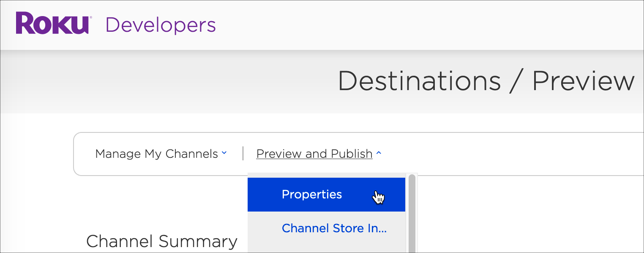Click the registered trademark symbol by the Roku logo

[x=90, y=18]
